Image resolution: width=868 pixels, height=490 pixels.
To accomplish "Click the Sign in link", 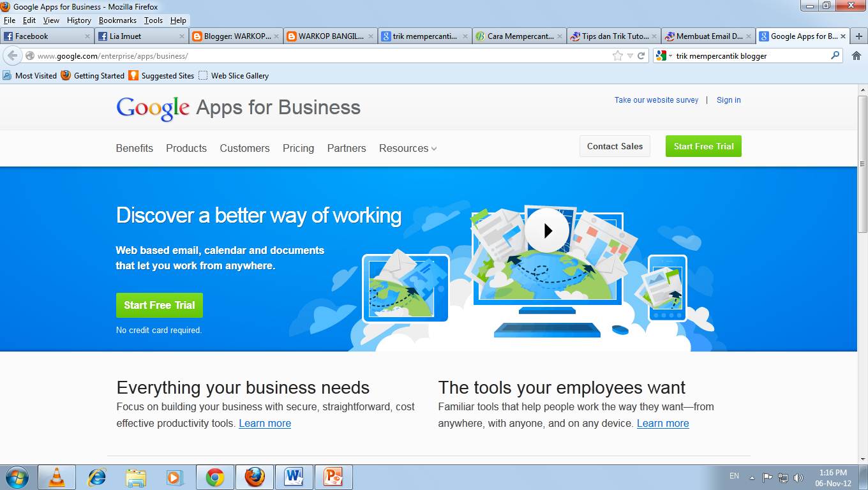I will 729,100.
